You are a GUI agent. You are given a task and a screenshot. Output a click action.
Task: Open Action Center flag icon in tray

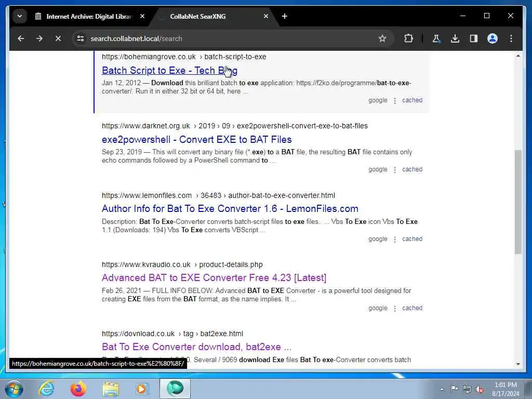[454, 389]
